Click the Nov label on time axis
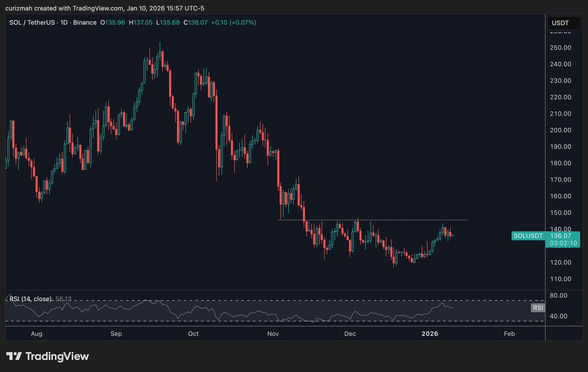Viewport: 588px width, 372px height. tap(273, 334)
